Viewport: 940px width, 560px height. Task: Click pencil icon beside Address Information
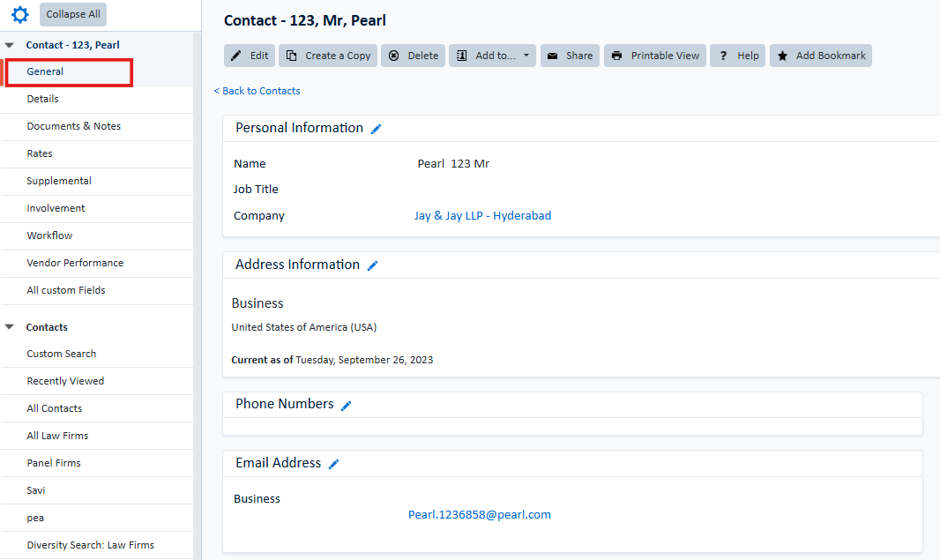point(373,265)
